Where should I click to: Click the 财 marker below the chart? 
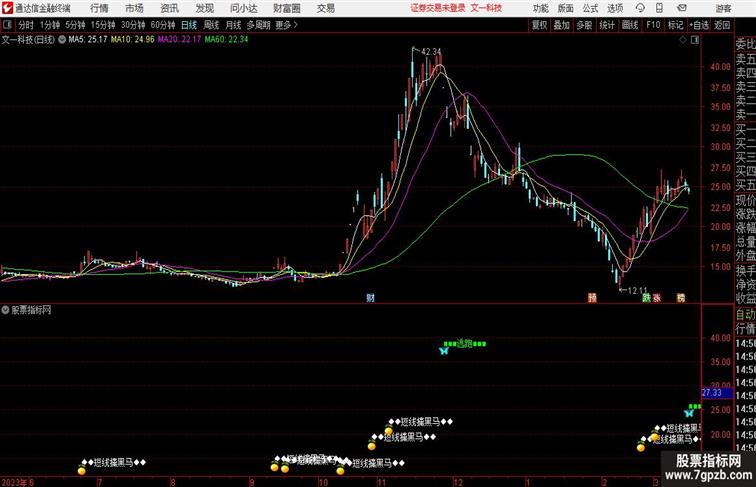pyautogui.click(x=370, y=298)
